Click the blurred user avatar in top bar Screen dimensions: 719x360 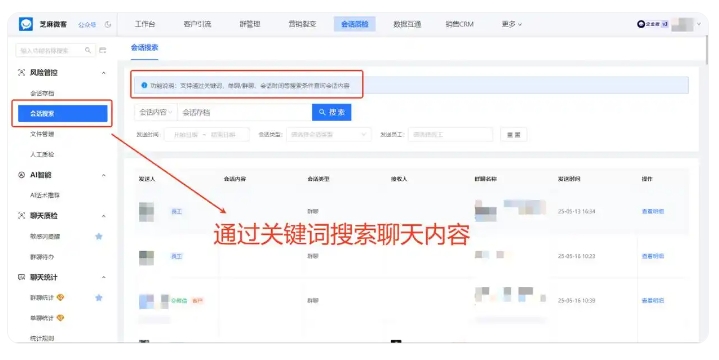[x=682, y=24]
